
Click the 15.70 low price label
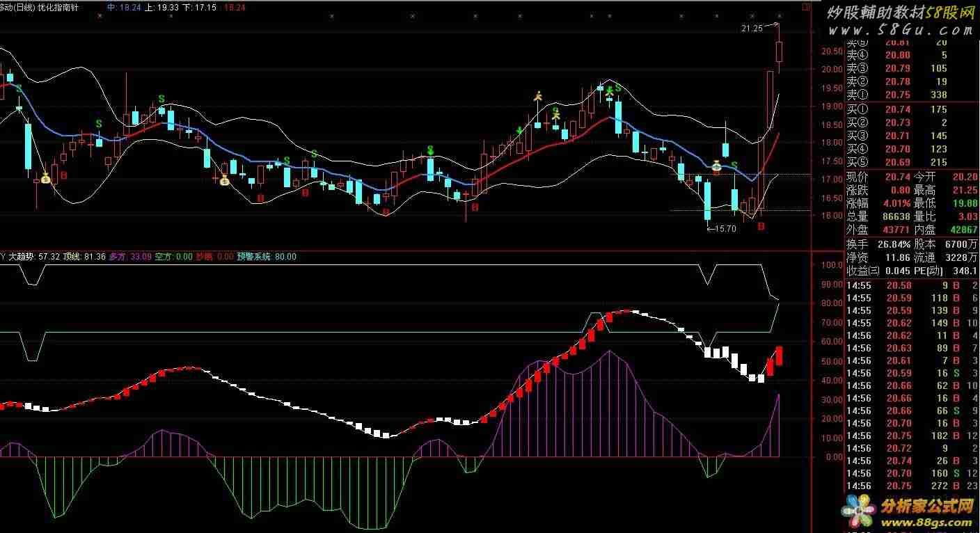click(725, 229)
